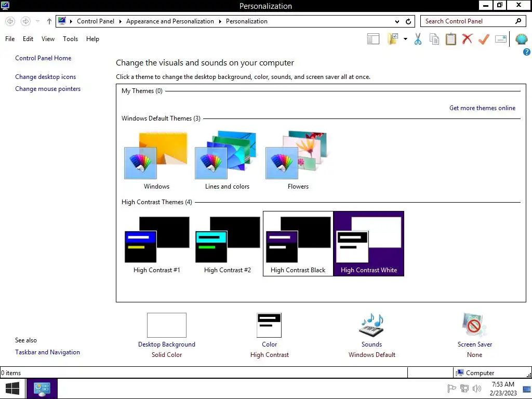Select the High Contrast White theme
Image resolution: width=532 pixels, height=399 pixels.
click(369, 244)
